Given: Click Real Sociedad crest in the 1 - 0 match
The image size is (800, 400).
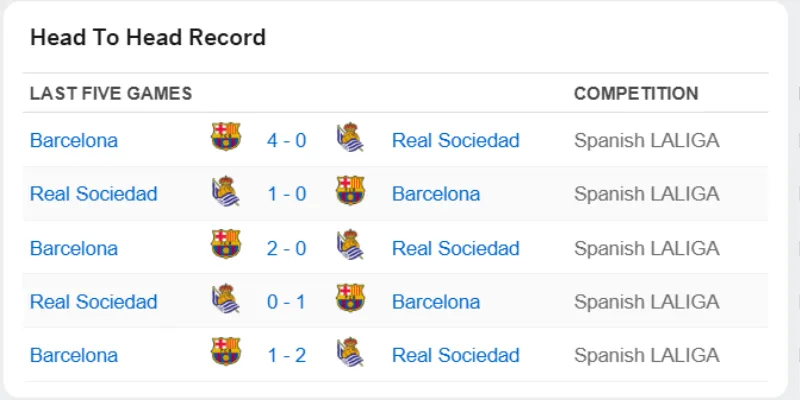Looking at the screenshot, I should tap(226, 190).
